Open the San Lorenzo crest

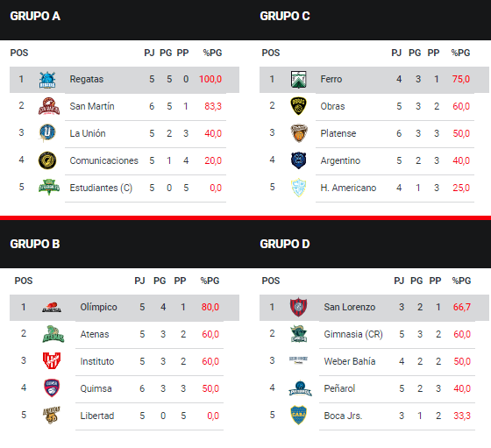point(298,307)
